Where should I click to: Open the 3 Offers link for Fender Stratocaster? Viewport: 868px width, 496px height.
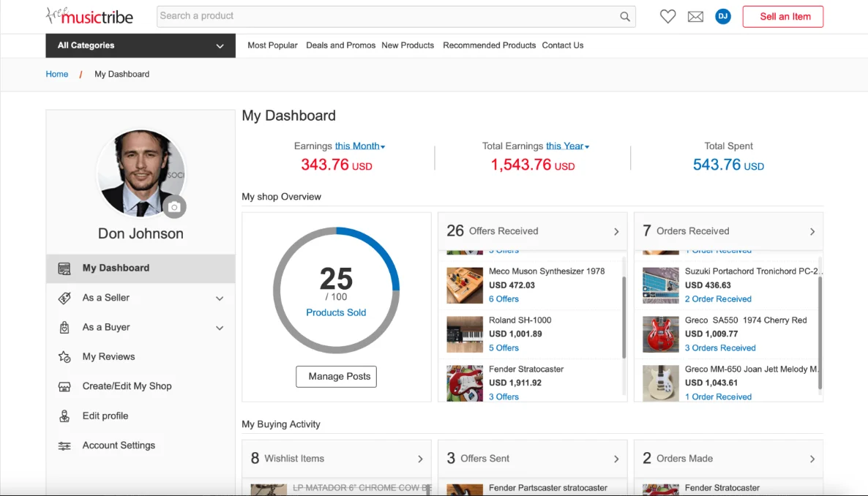[504, 397]
